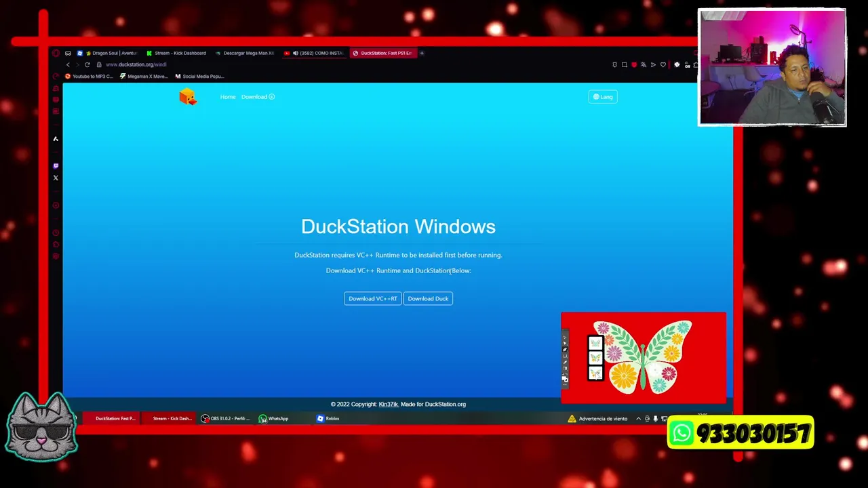
Task: Mute the YouTube tab audio icon
Action: [295, 53]
